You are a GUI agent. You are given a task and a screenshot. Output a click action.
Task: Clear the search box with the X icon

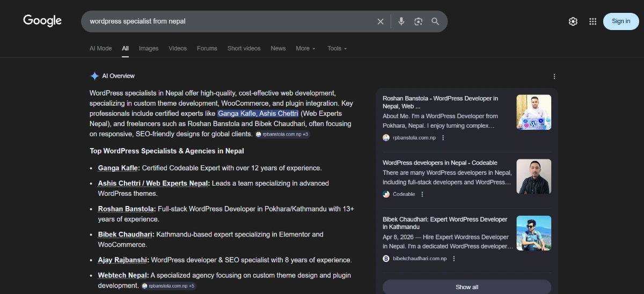380,21
